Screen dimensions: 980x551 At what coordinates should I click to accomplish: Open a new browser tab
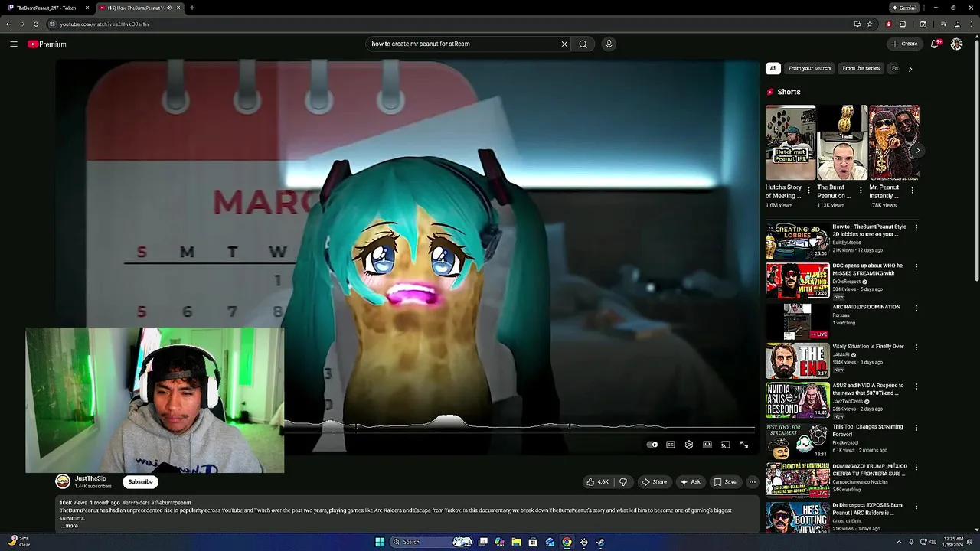click(x=191, y=8)
